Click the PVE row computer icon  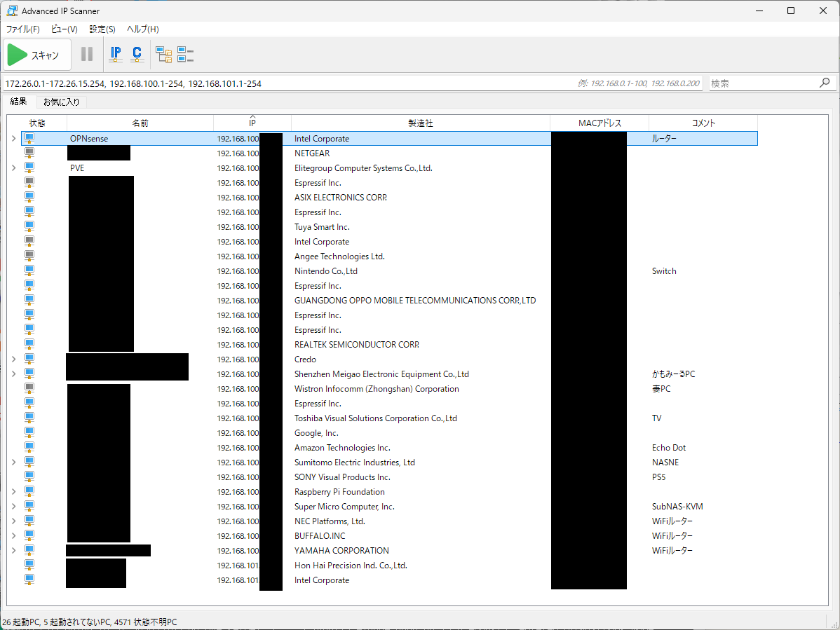coord(29,168)
